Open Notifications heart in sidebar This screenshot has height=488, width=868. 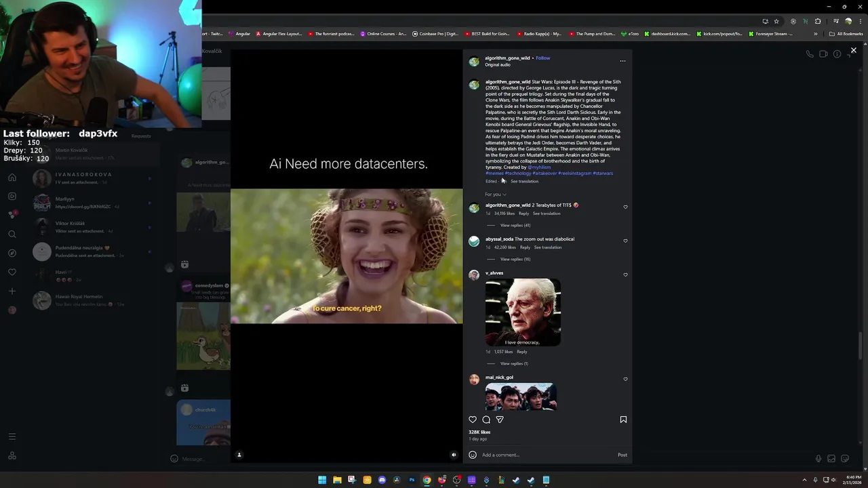tap(12, 272)
